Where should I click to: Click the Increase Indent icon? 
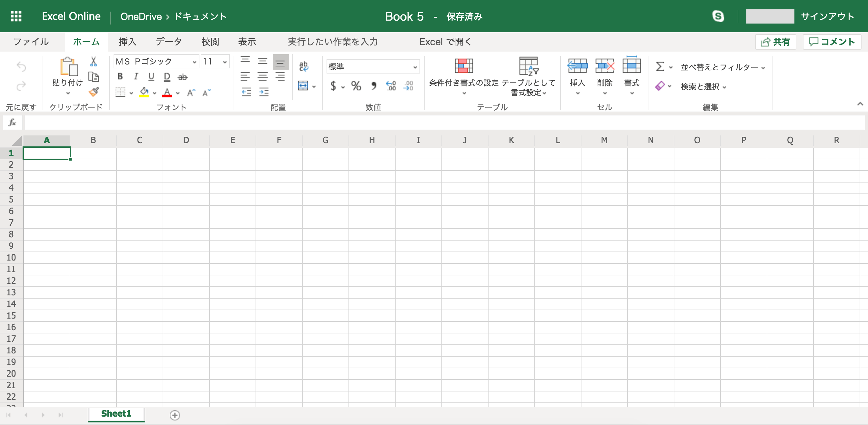264,92
